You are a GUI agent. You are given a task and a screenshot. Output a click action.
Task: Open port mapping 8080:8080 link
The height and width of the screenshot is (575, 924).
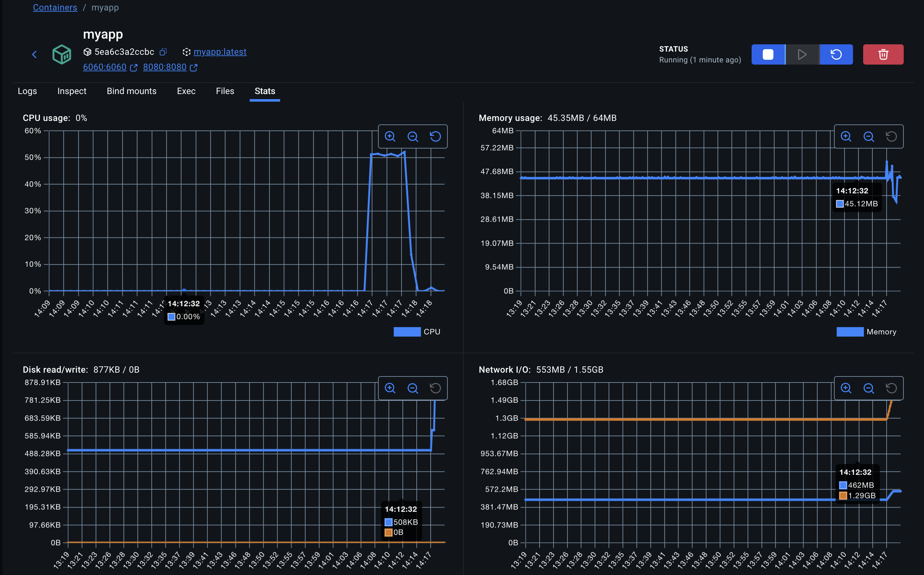coord(165,67)
